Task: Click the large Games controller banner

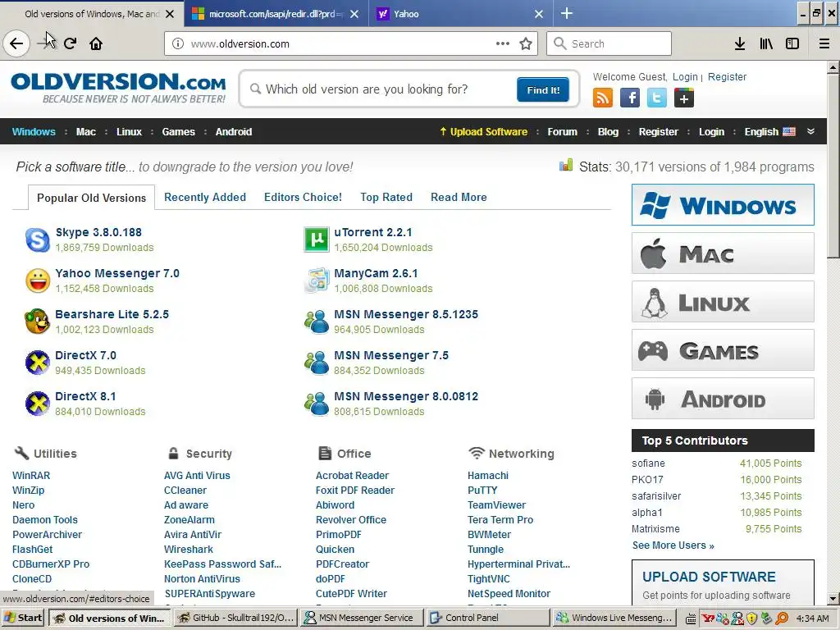Action: pyautogui.click(x=723, y=350)
